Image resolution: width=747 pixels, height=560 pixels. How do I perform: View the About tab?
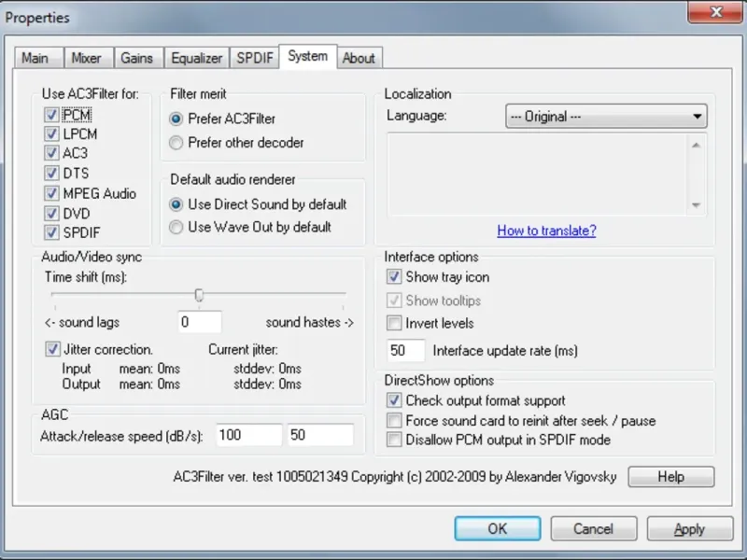click(359, 58)
